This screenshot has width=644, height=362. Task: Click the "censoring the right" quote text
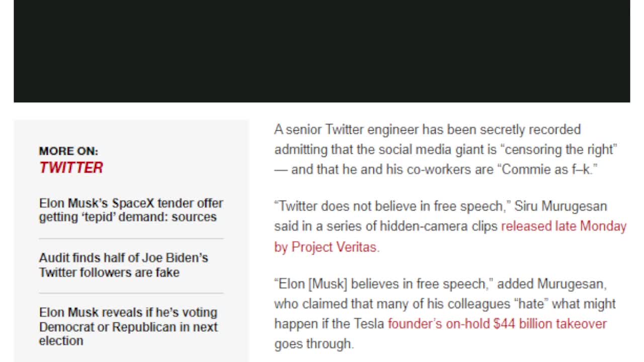(560, 149)
